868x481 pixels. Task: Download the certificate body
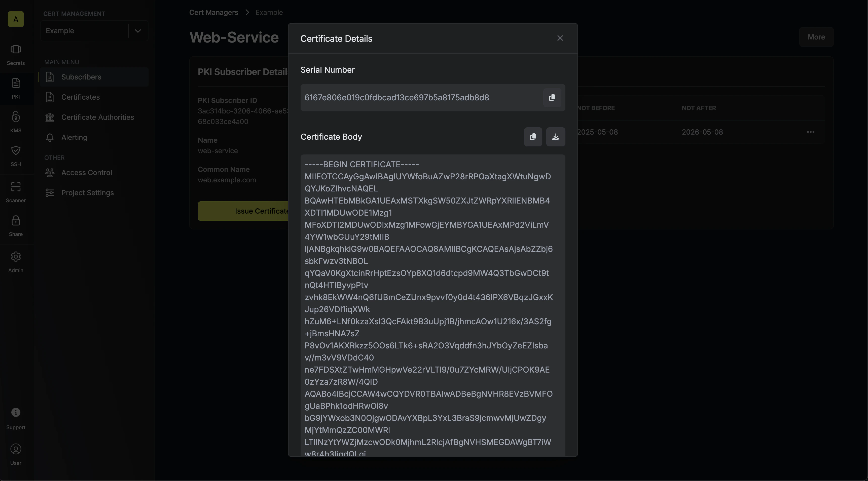(556, 137)
